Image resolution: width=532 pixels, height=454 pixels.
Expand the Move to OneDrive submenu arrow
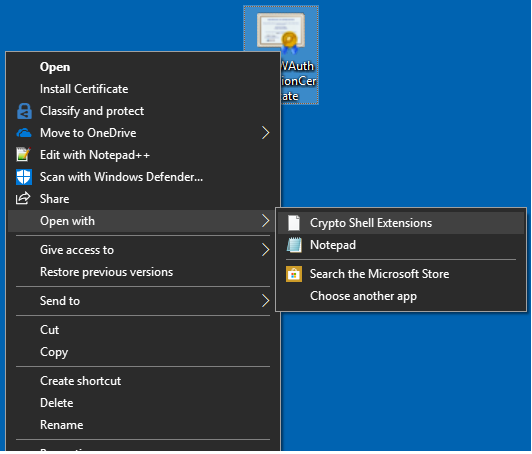click(266, 133)
